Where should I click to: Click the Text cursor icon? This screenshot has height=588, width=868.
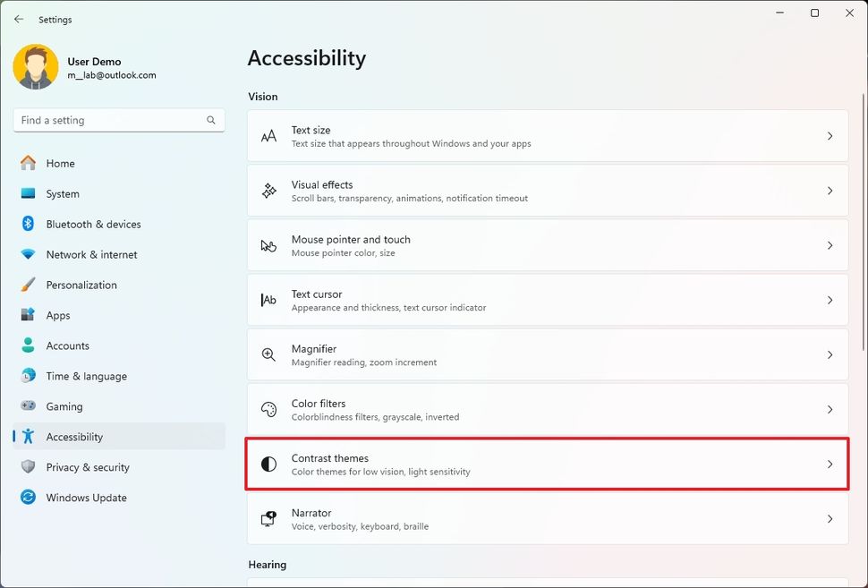tap(268, 300)
